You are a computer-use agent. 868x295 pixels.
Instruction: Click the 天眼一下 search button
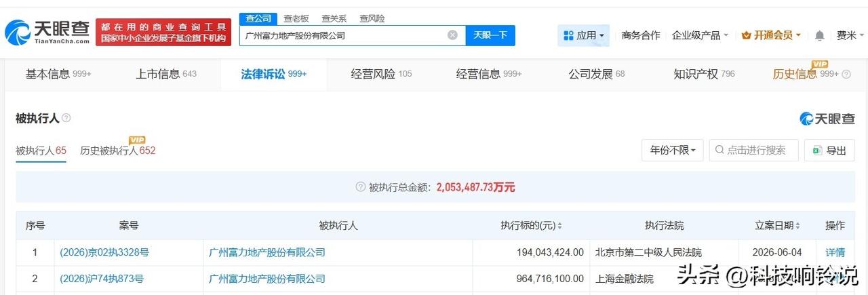(490, 35)
